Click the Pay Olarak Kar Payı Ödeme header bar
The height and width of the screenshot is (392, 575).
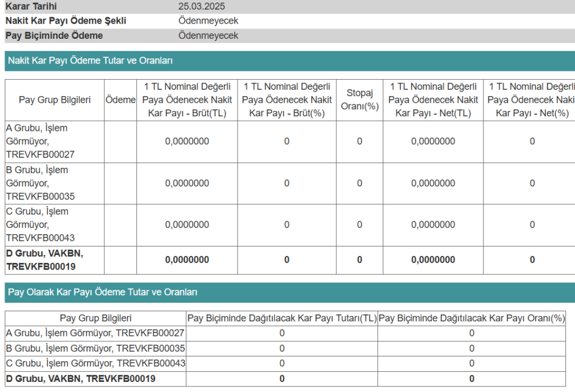(x=290, y=292)
